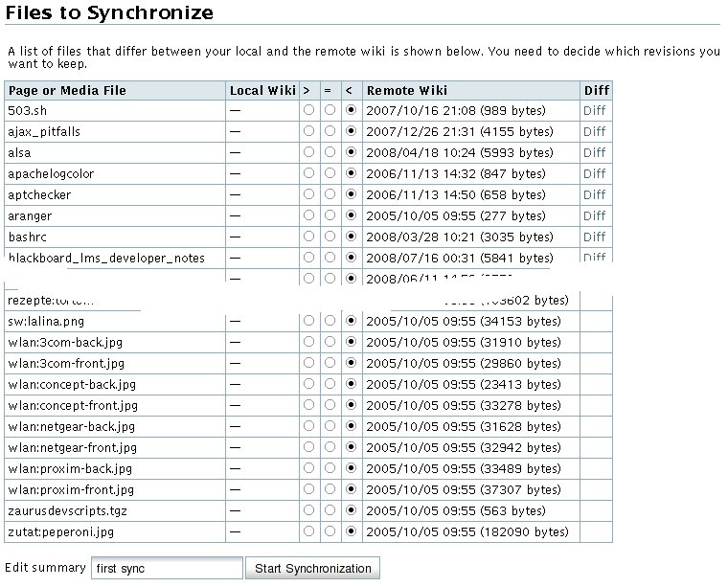Screen dimensions: 728x587
Task: Choose keep-local radio for wlan:3com-back.jpg
Action: 308,342
